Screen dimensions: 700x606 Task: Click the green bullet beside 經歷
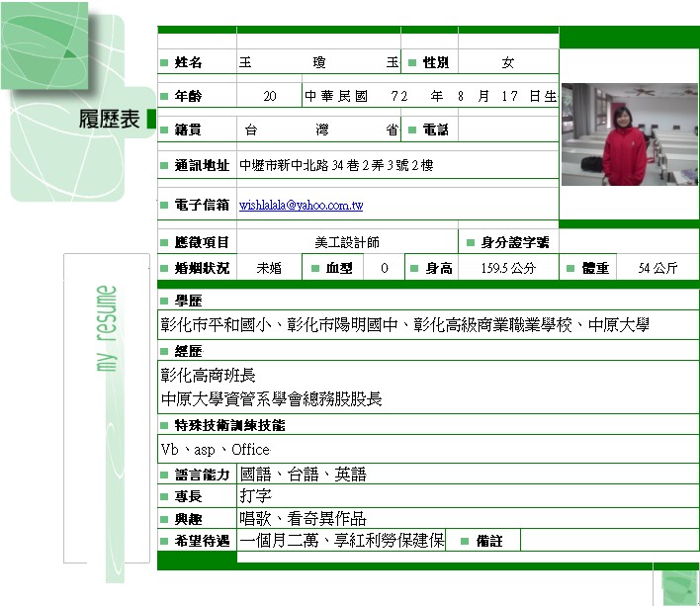[x=164, y=352]
